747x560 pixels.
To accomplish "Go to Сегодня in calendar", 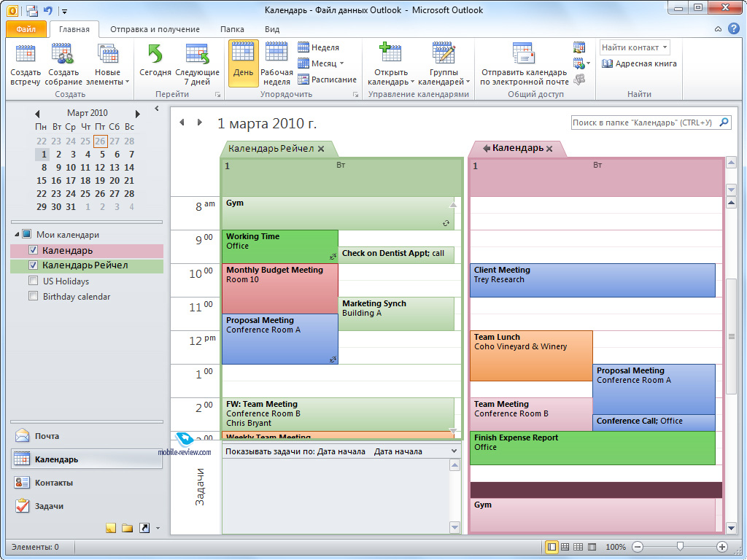I will pos(155,60).
